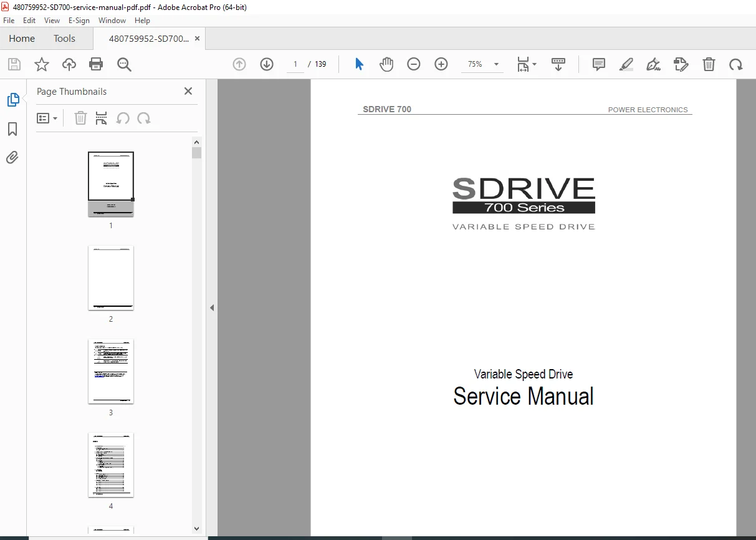Toggle the Page Thumbnails sidebar icon
This screenshot has width=756, height=540.
pyautogui.click(x=12, y=100)
